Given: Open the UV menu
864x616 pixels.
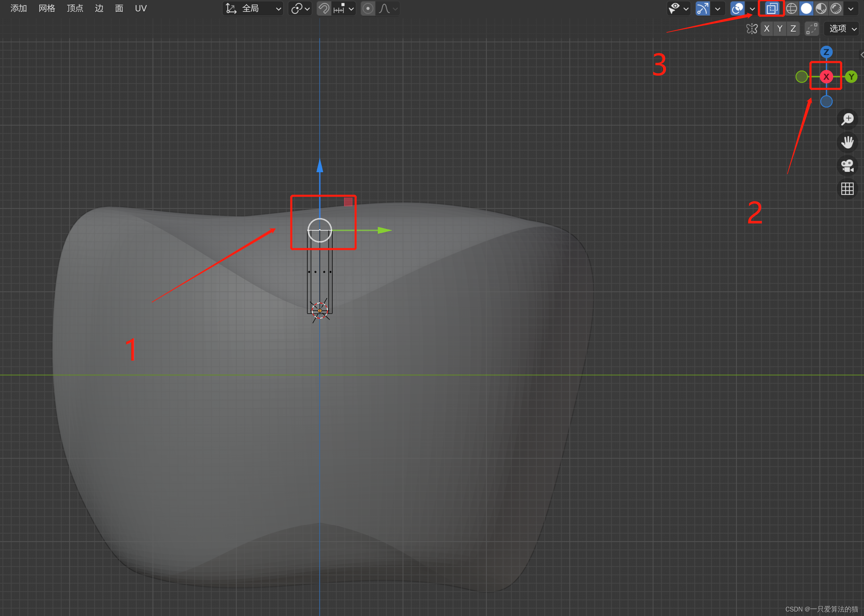Looking at the screenshot, I should (x=140, y=8).
